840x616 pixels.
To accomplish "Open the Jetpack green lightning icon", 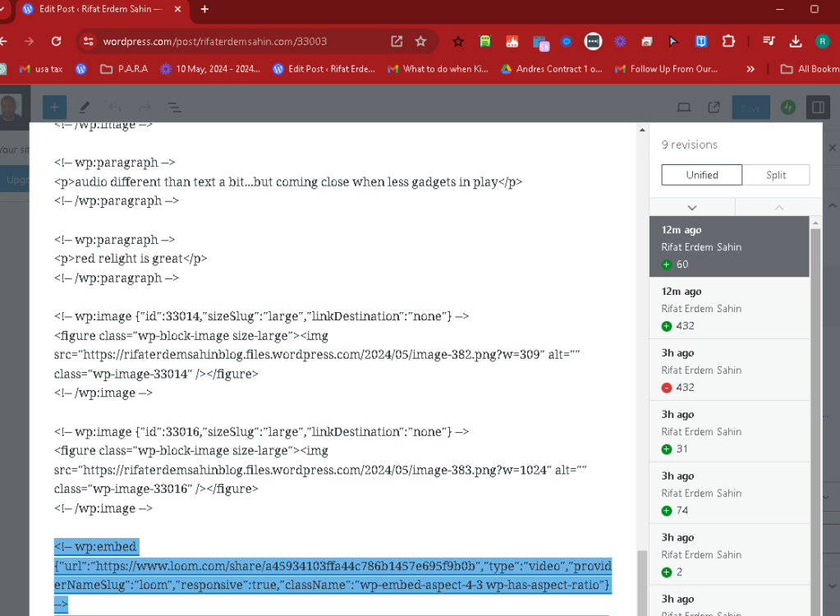I will (x=787, y=108).
